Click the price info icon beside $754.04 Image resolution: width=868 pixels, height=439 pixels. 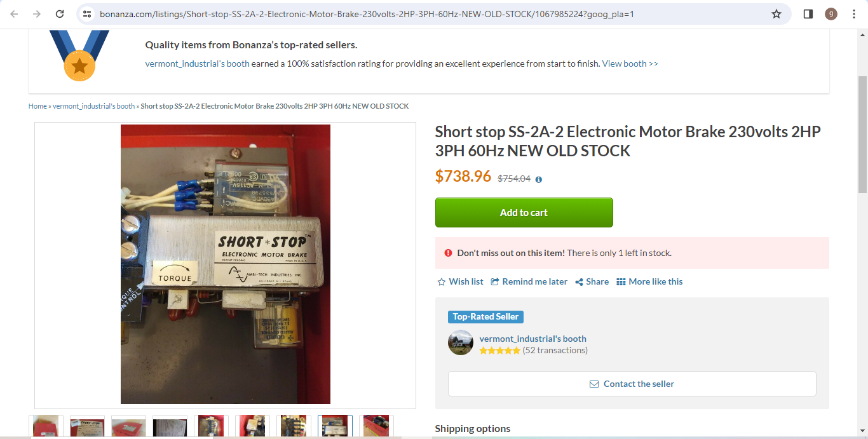539,180
